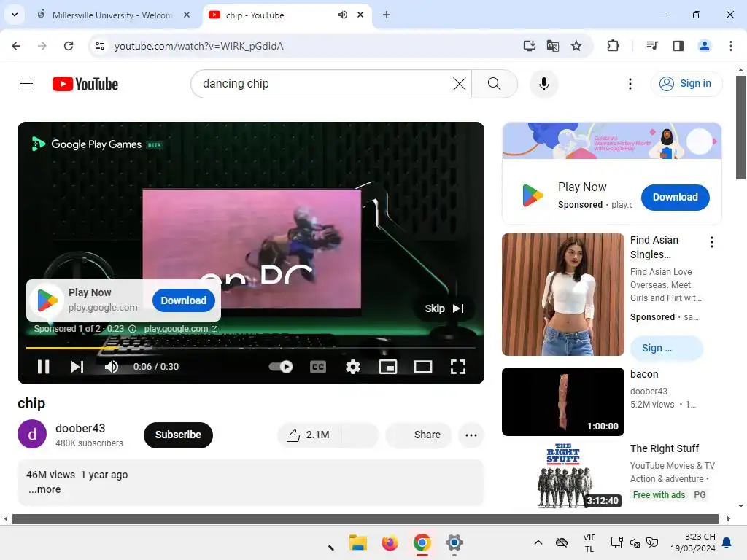The width and height of the screenshot is (747, 560).
Task: Clear the search box text
Action: pyautogui.click(x=460, y=84)
